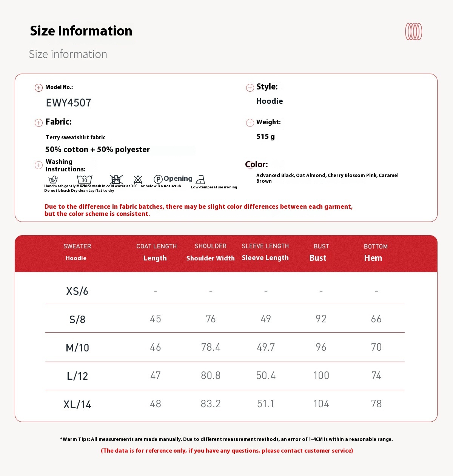Click the contact customer service note
This screenshot has height=476, width=453.
point(227,451)
